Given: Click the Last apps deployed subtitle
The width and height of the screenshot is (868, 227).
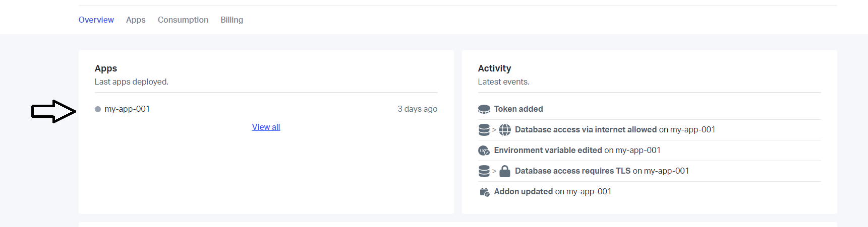Looking at the screenshot, I should point(131,82).
